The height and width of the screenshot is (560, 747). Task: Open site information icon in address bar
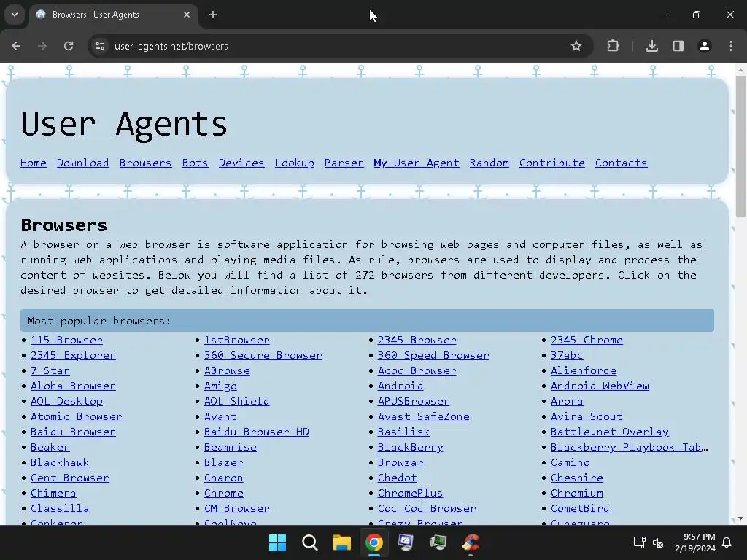[100, 46]
